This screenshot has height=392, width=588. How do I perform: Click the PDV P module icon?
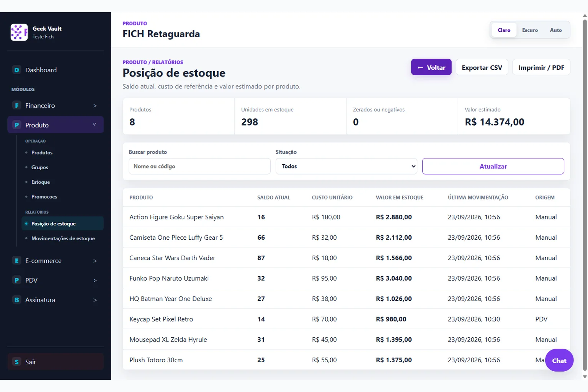[16, 280]
